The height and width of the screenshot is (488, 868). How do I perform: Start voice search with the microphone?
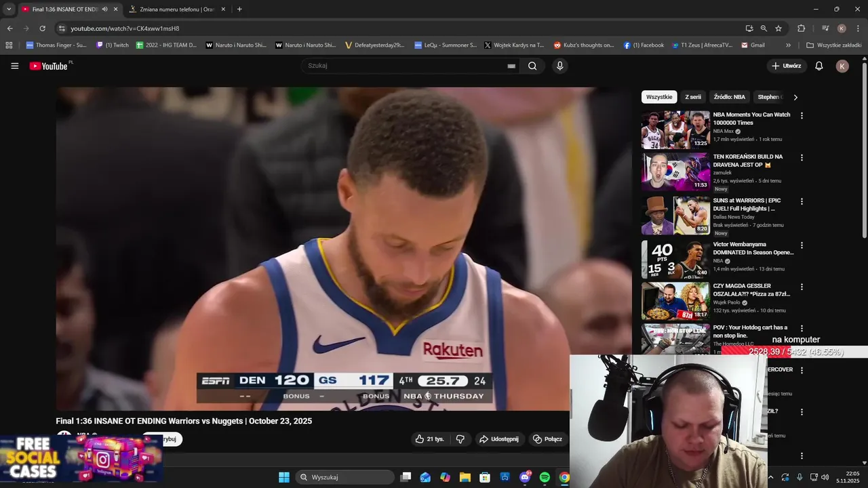coord(559,66)
